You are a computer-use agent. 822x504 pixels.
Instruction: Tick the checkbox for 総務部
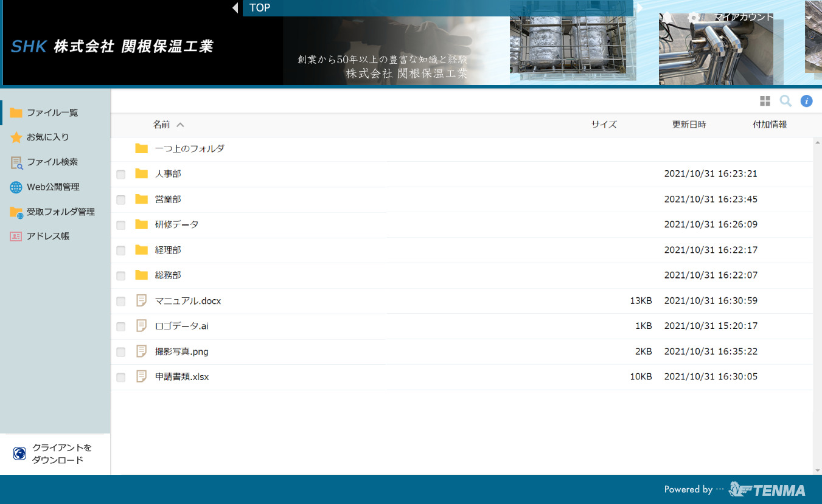point(121,276)
